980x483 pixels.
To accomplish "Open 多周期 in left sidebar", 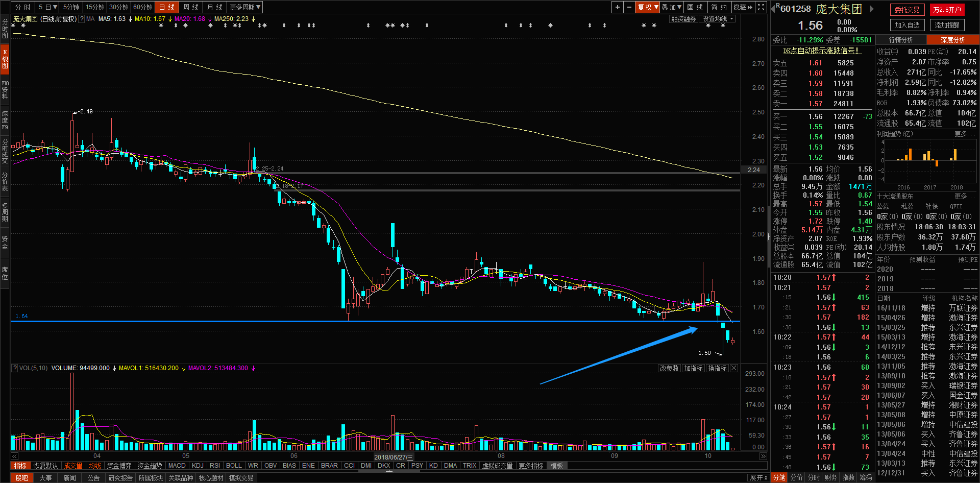I will 5,212.
